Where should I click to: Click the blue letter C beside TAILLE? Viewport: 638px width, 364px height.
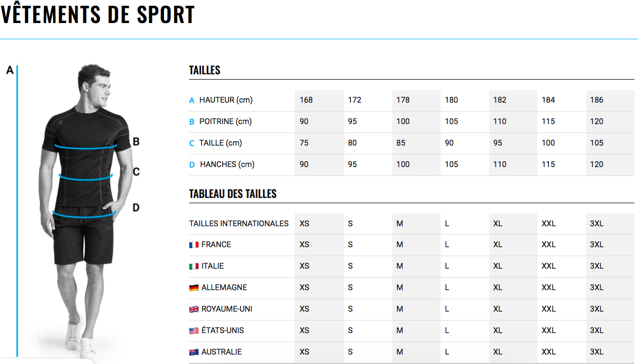192,143
